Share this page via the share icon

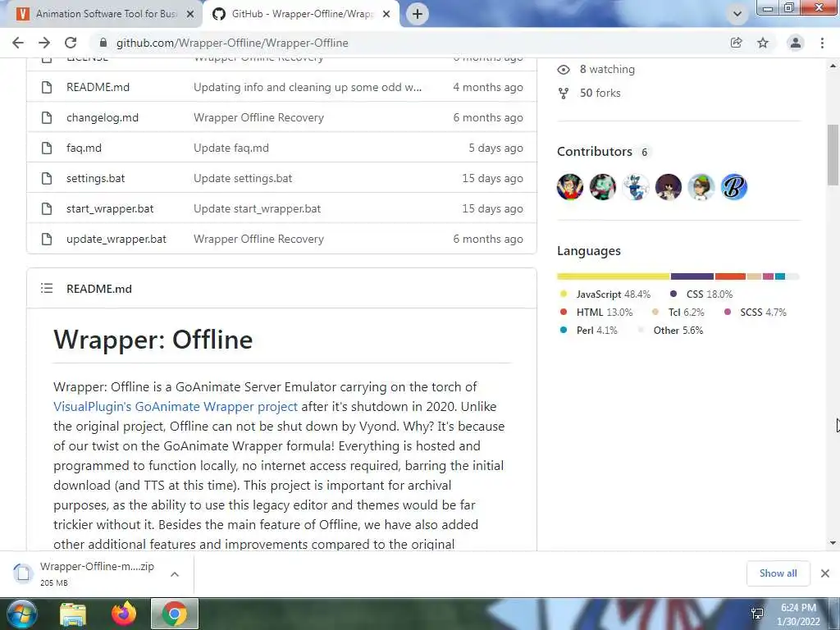tap(737, 43)
